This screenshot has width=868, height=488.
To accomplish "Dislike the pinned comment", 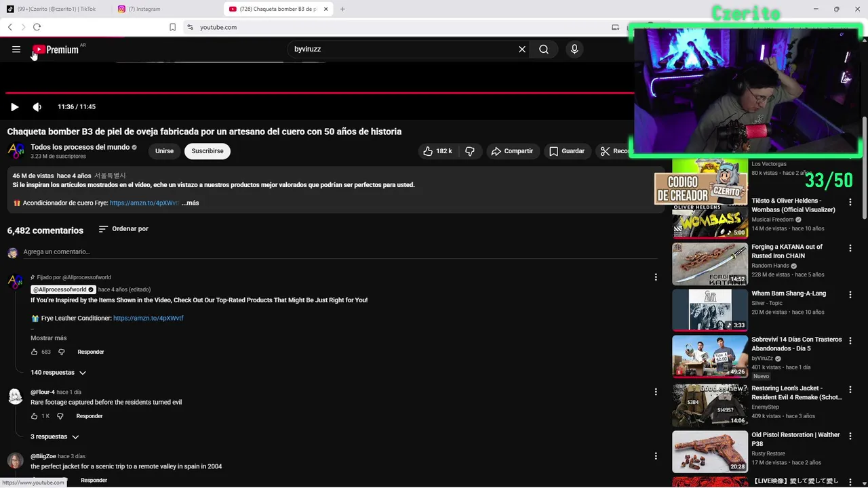I will pos(61,352).
